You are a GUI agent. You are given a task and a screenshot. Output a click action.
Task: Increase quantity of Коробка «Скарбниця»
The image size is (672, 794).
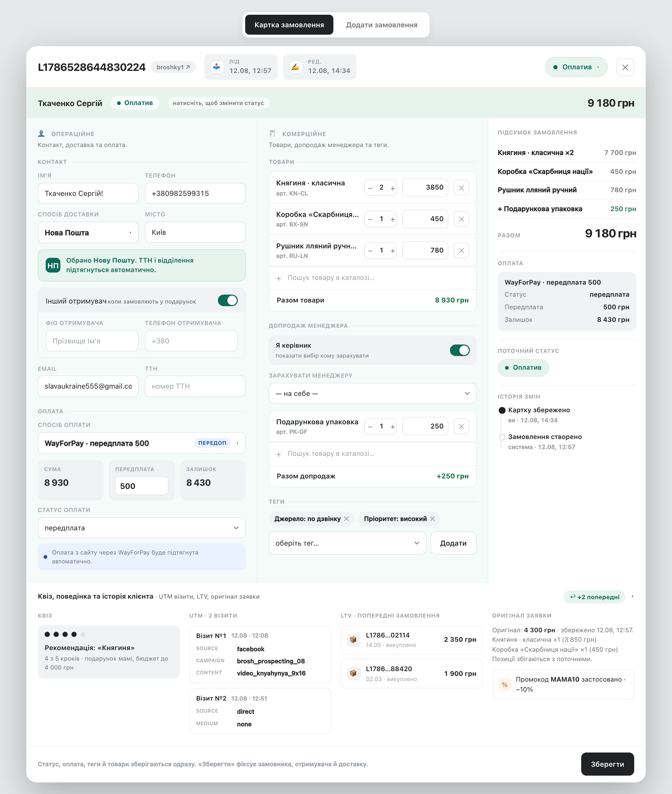392,219
